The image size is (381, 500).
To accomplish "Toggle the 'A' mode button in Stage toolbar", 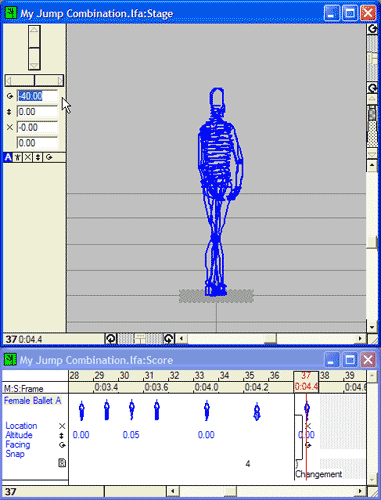I will pos(8,157).
